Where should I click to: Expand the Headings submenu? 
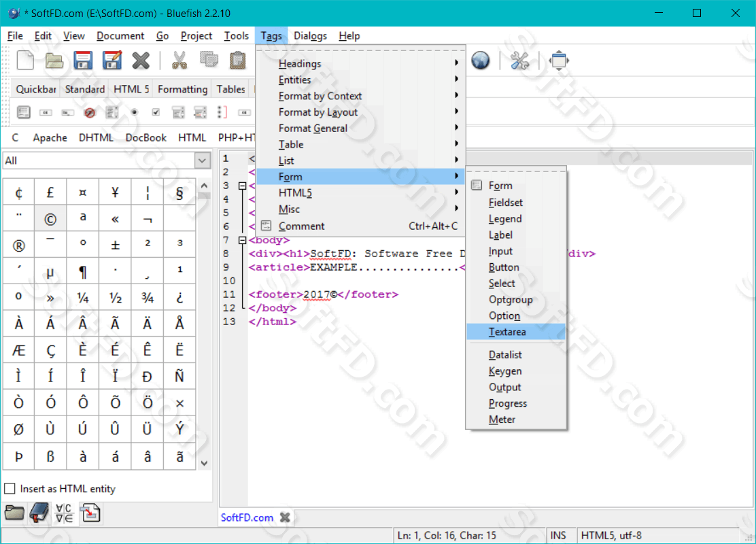tap(360, 63)
